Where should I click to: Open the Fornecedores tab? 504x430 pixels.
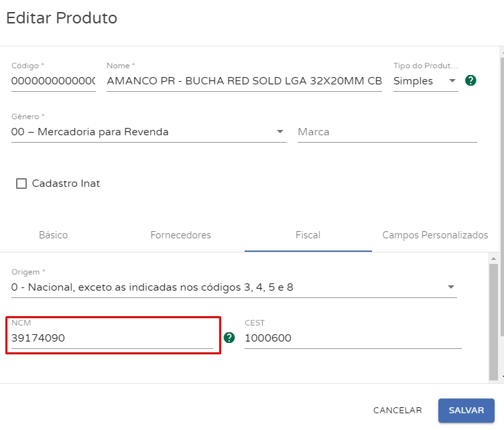(180, 235)
